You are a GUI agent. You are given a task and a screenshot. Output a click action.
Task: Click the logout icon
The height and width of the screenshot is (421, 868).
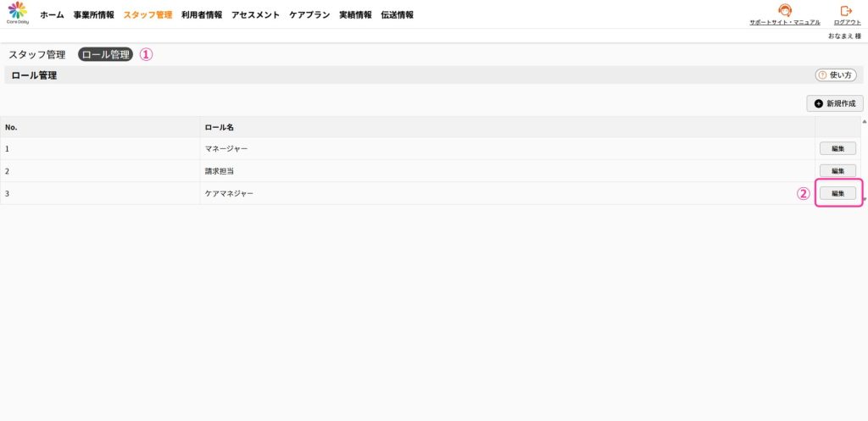coord(845,11)
